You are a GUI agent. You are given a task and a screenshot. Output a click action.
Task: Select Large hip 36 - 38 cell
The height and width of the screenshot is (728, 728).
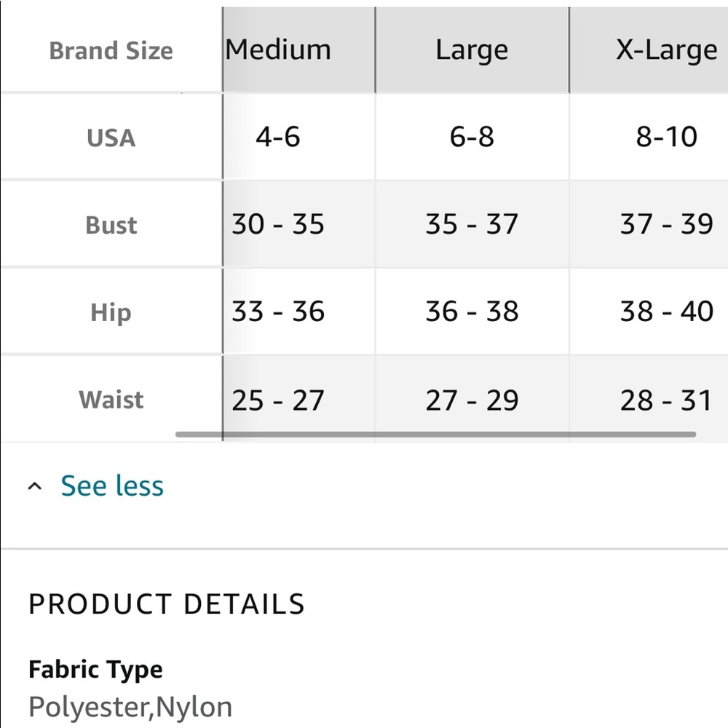point(472,311)
